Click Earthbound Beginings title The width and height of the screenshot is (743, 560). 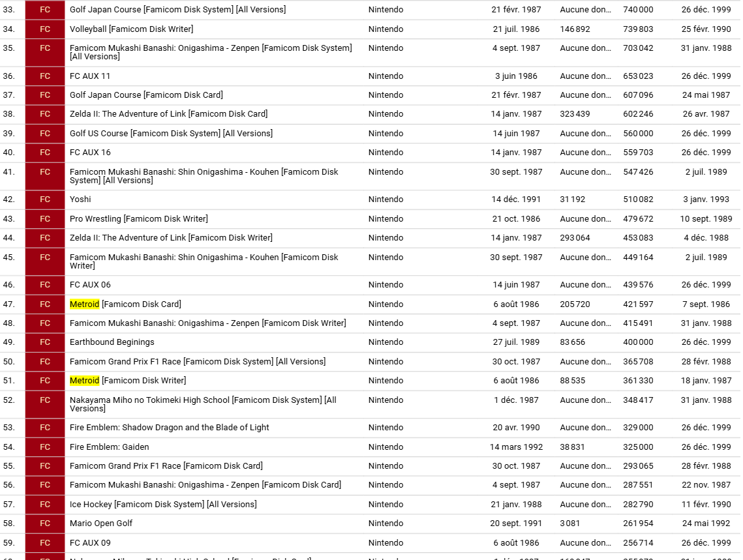click(x=112, y=342)
